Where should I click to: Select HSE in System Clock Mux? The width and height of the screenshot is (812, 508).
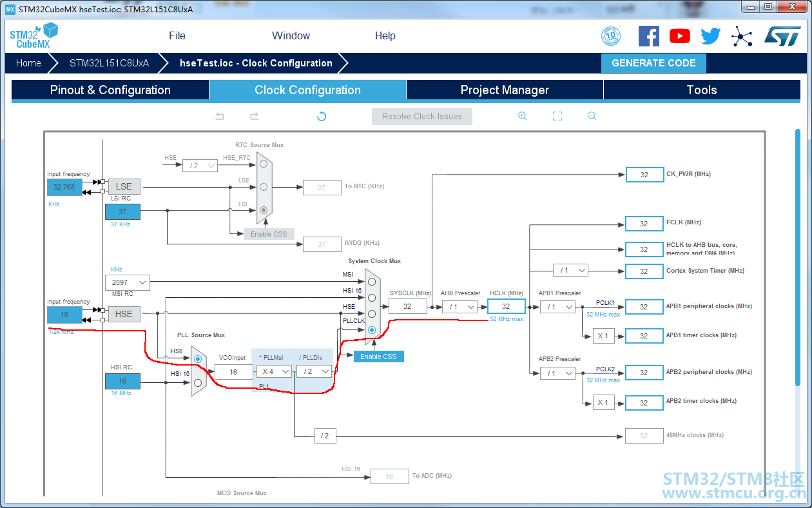pos(372,314)
